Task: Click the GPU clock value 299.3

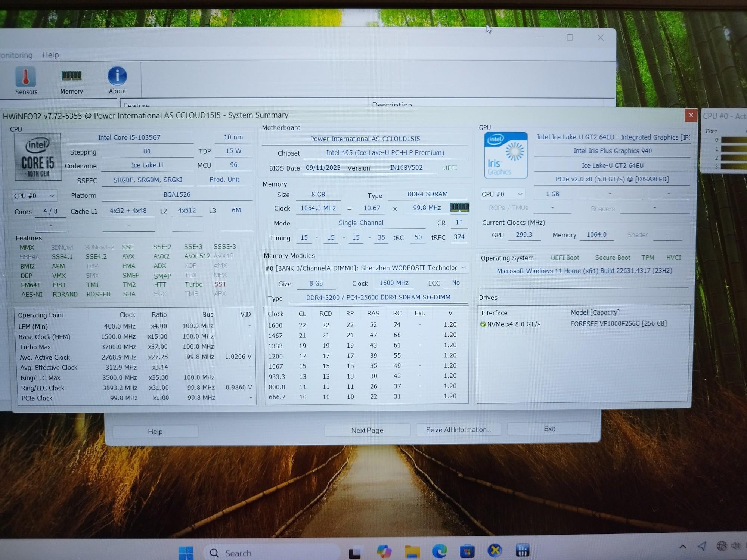Action: (x=524, y=234)
